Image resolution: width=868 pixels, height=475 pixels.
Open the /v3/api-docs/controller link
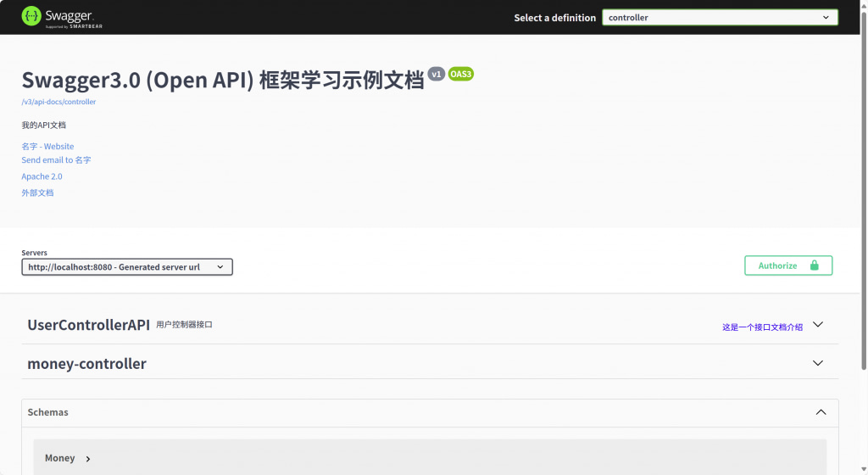click(58, 102)
